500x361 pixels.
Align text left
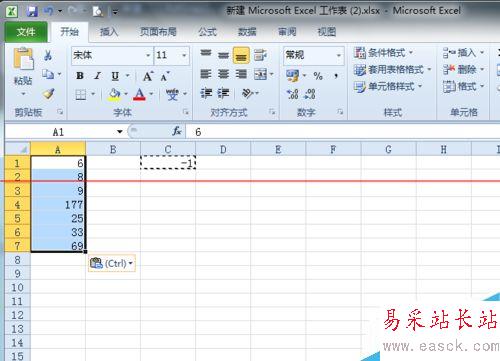click(206, 74)
